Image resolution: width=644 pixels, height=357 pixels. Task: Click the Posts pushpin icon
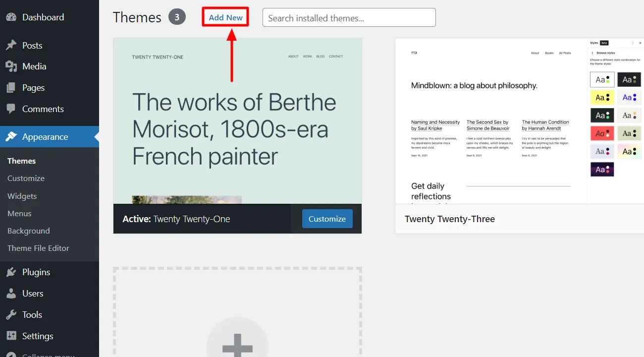(11, 46)
